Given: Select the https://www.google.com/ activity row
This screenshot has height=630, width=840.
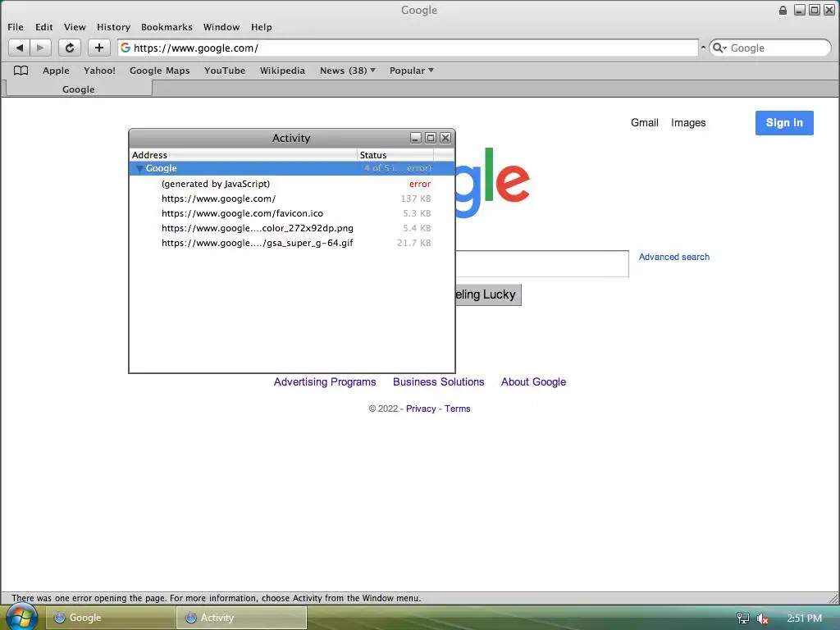Looking at the screenshot, I should click(292, 199).
